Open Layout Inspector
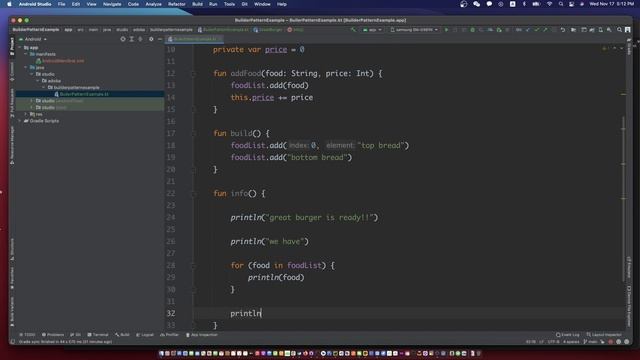The height and width of the screenshot is (360, 640). [x=604, y=335]
